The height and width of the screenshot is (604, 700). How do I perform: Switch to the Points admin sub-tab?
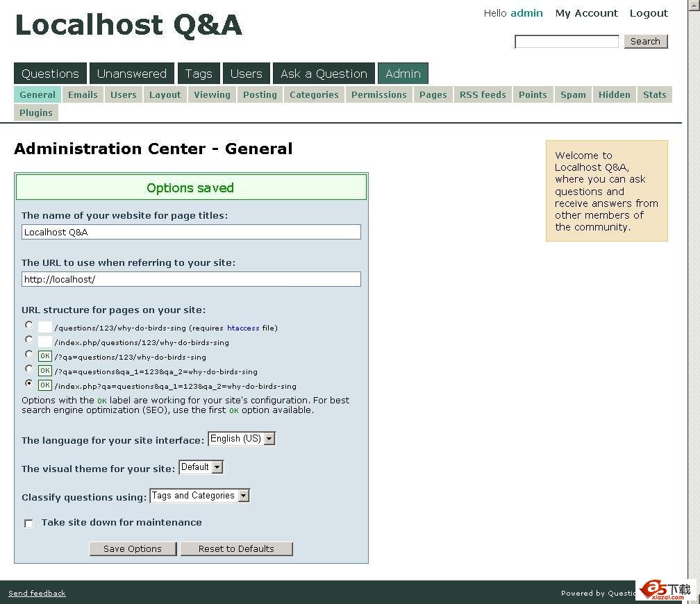point(533,94)
